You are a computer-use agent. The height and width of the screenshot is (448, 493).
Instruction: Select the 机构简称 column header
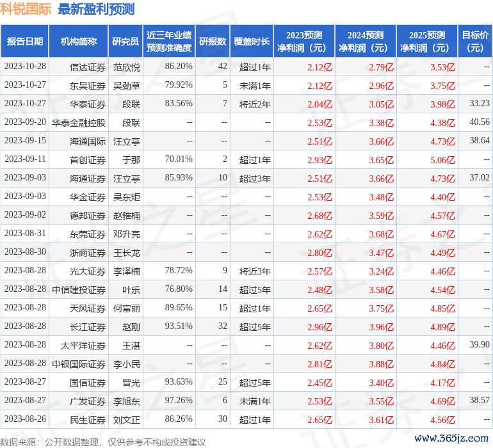(x=79, y=41)
